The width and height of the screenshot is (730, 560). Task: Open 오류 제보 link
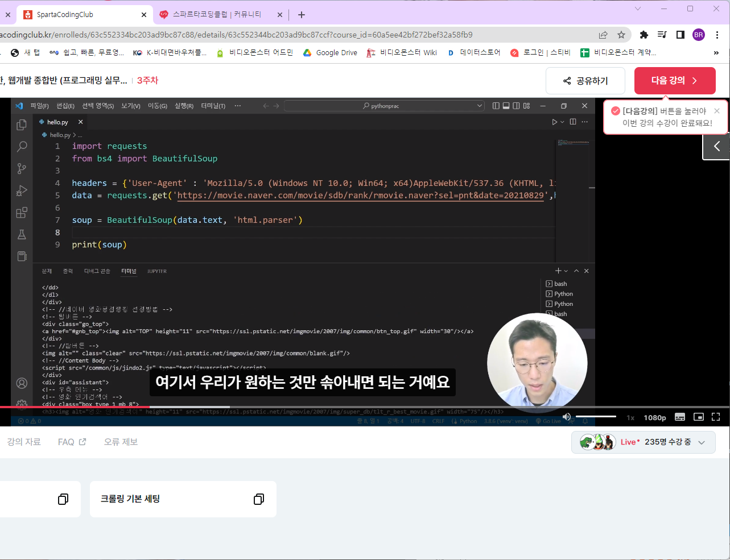pos(121,442)
